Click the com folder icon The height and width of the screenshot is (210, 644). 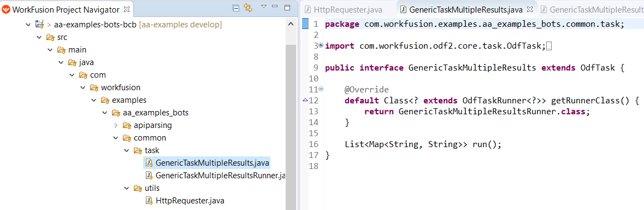point(83,75)
